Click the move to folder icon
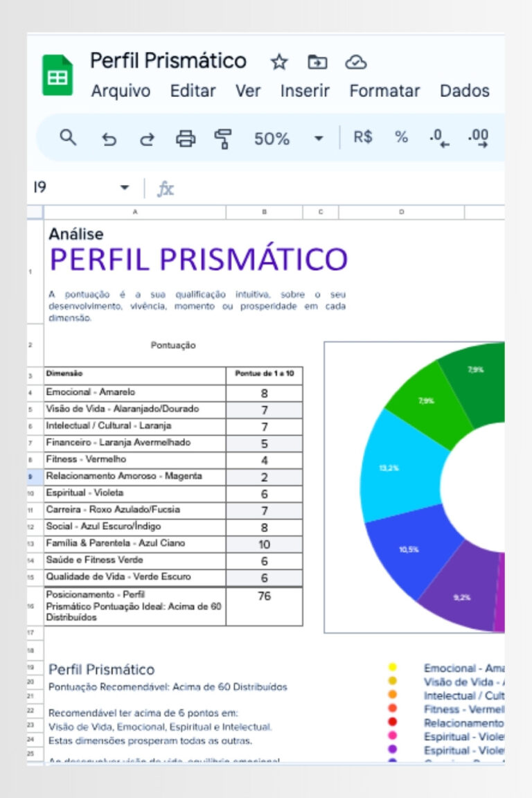 (x=317, y=62)
